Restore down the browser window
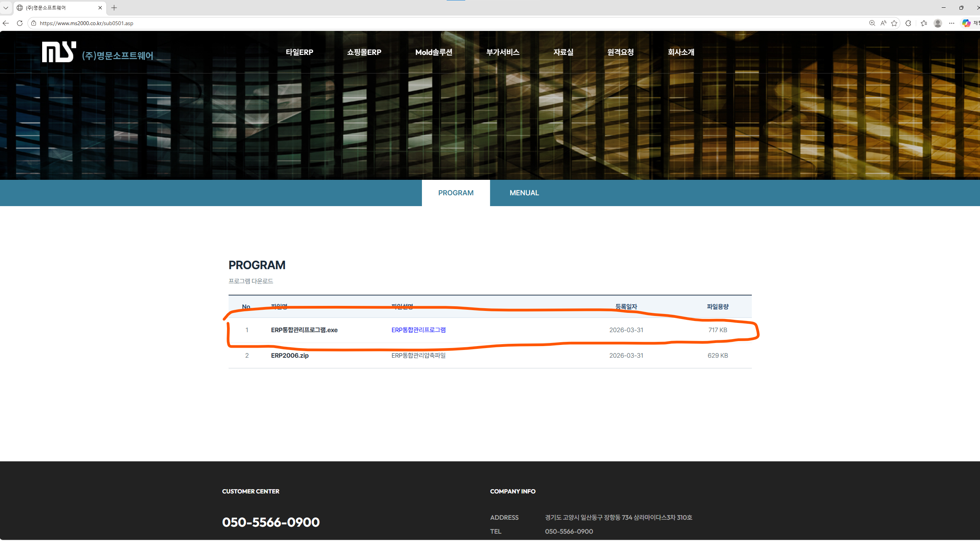The image size is (980, 541). point(961,8)
